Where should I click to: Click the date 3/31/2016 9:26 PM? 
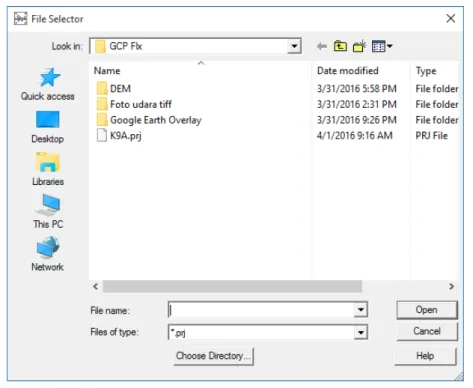coord(357,120)
